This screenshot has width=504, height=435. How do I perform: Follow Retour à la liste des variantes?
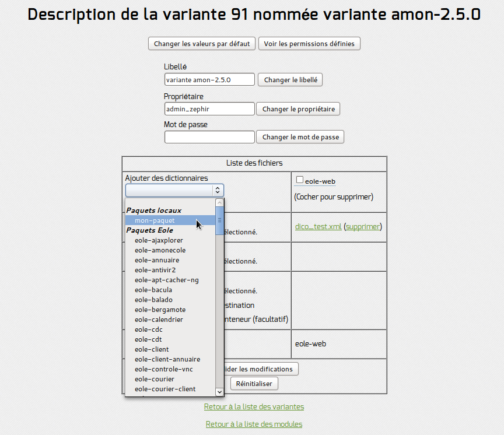click(x=254, y=407)
